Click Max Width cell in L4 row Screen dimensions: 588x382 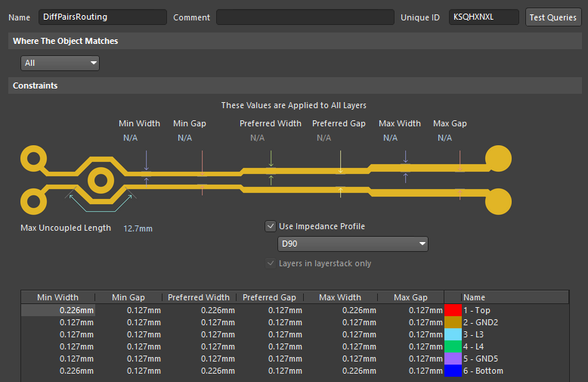click(341, 346)
